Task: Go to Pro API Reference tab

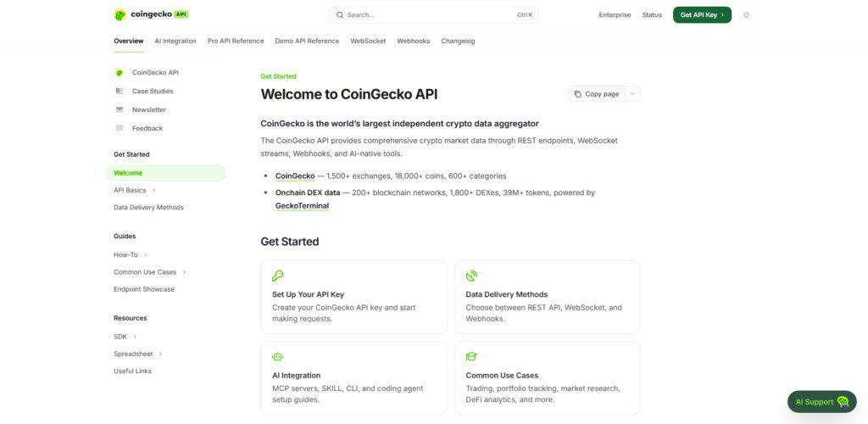Action: coord(236,41)
